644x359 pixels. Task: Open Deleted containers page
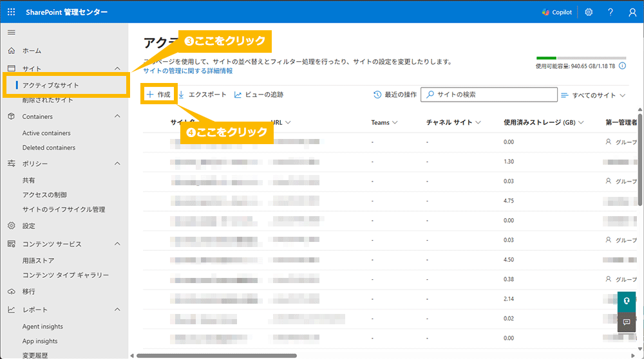click(49, 148)
